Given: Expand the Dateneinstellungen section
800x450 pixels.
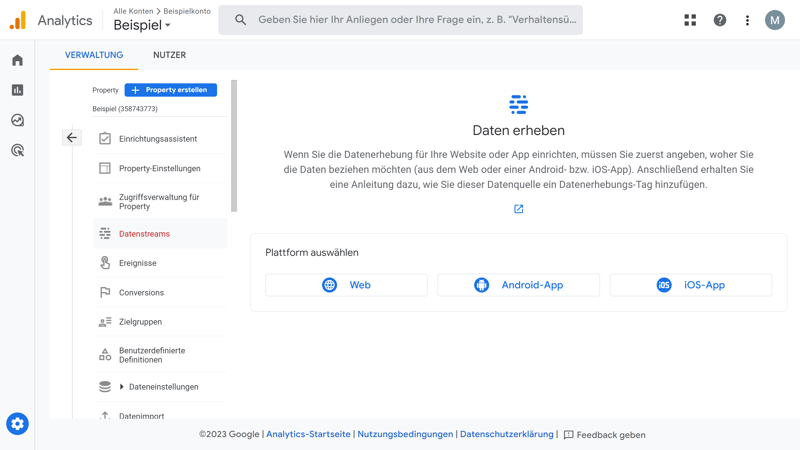Looking at the screenshot, I should [x=122, y=387].
